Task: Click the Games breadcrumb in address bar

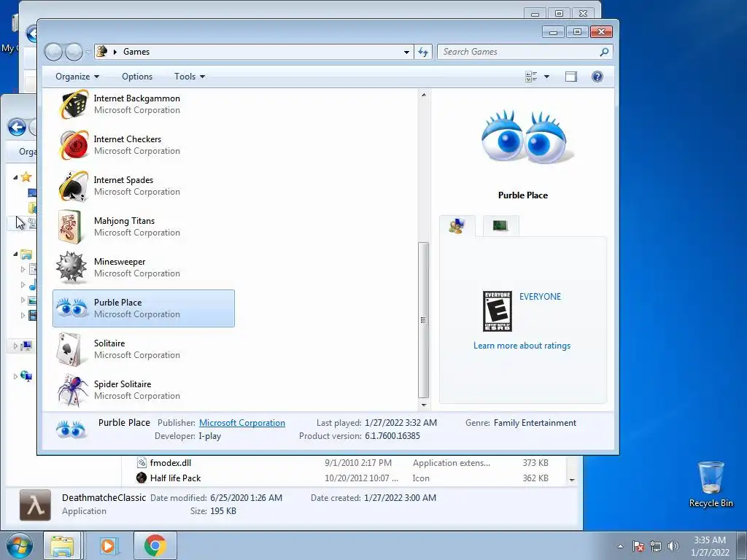Action: point(136,52)
